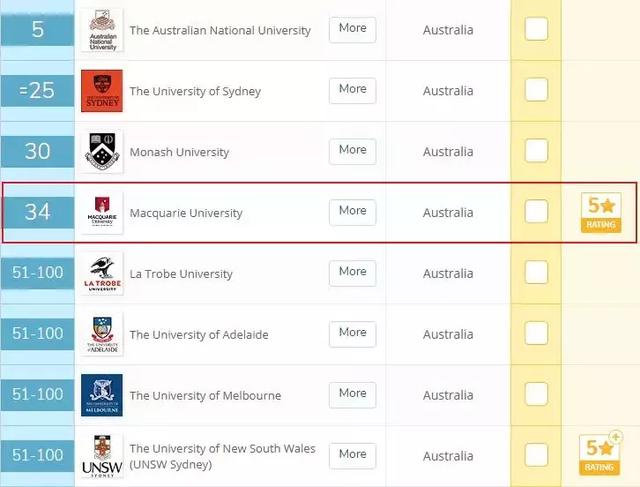Check the compare box for Macquarie University

point(536,211)
